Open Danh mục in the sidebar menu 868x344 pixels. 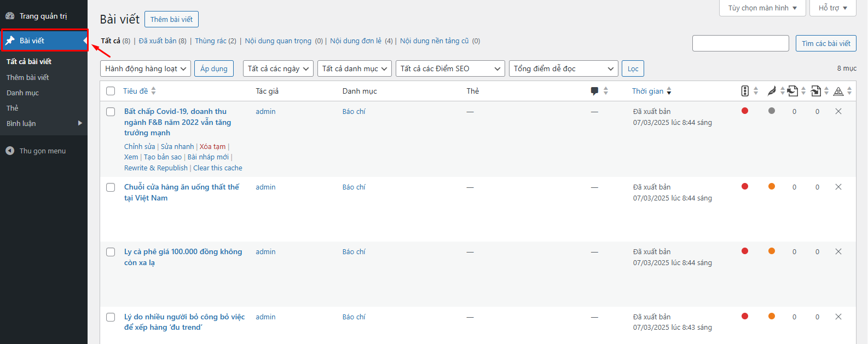click(x=22, y=93)
